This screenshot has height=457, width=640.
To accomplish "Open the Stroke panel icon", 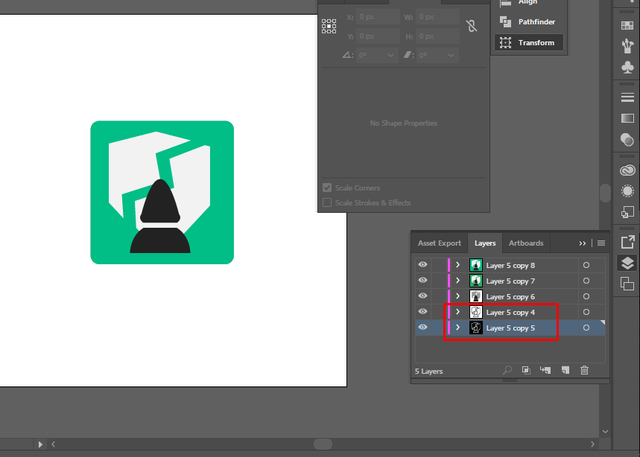I will 627,97.
